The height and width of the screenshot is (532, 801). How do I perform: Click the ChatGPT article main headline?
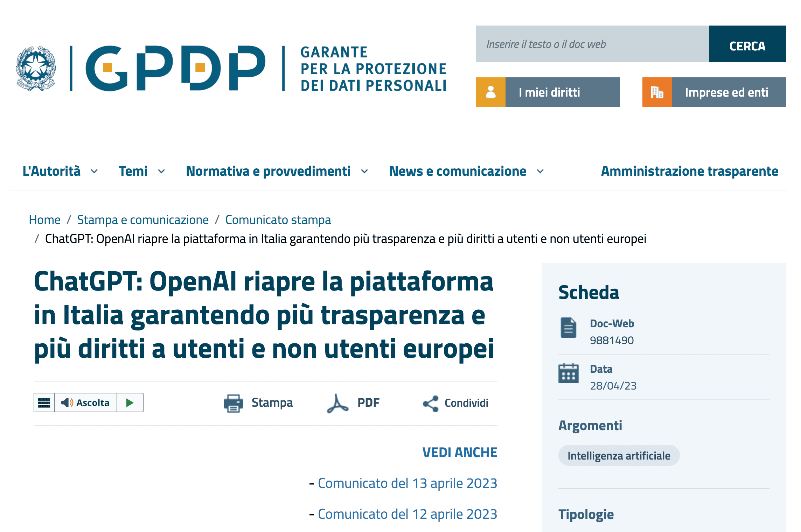264,315
